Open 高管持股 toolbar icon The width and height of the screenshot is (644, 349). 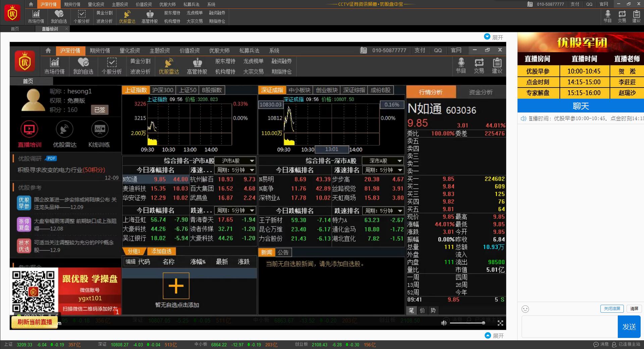(x=150, y=16)
